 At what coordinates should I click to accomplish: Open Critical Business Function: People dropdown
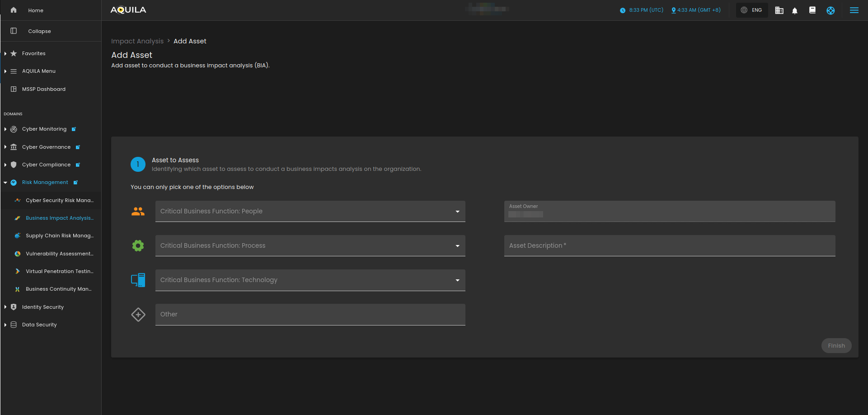(310, 211)
